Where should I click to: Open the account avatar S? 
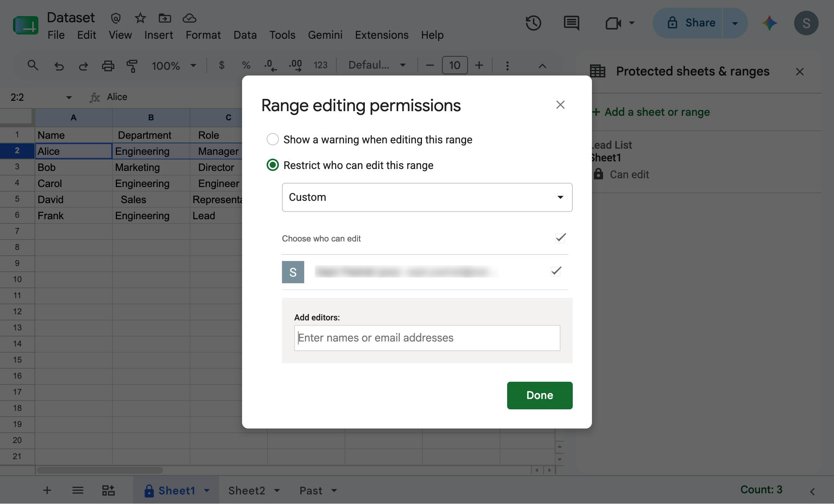[x=806, y=23]
